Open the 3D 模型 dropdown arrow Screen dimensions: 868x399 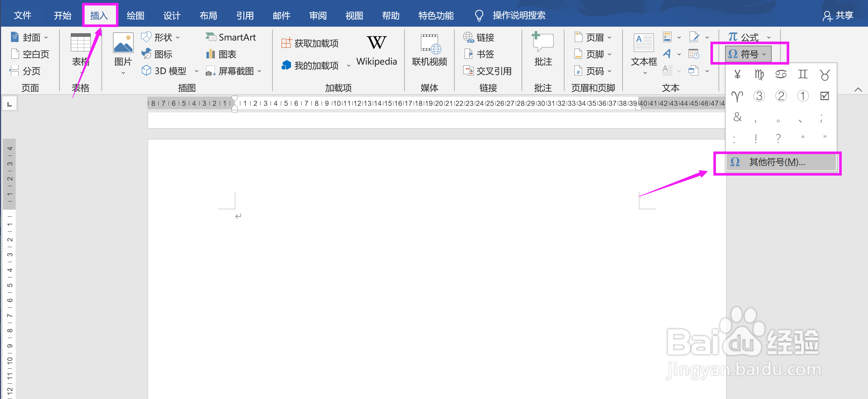click(x=197, y=71)
